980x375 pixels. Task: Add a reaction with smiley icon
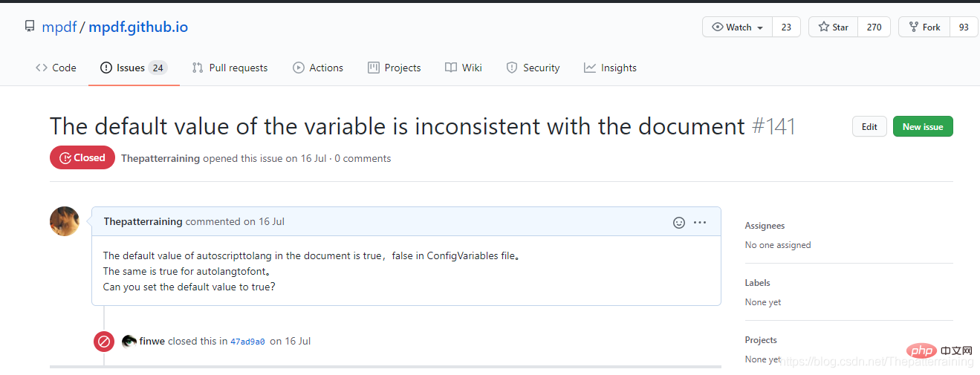678,222
